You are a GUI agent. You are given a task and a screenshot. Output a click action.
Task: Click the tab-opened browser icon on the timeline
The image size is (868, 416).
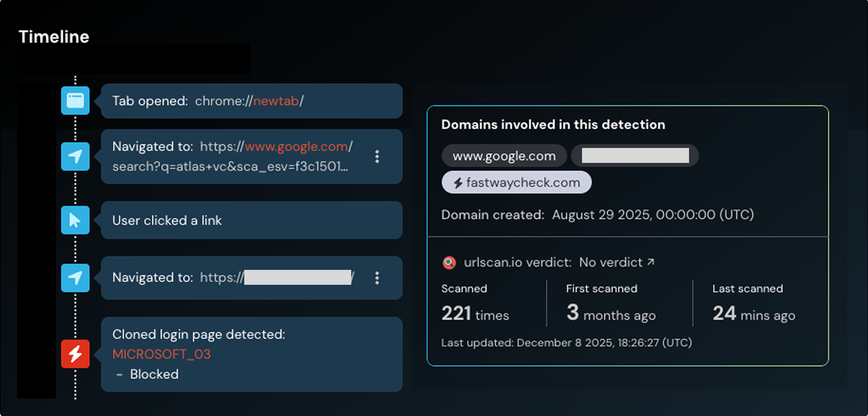coord(75,101)
